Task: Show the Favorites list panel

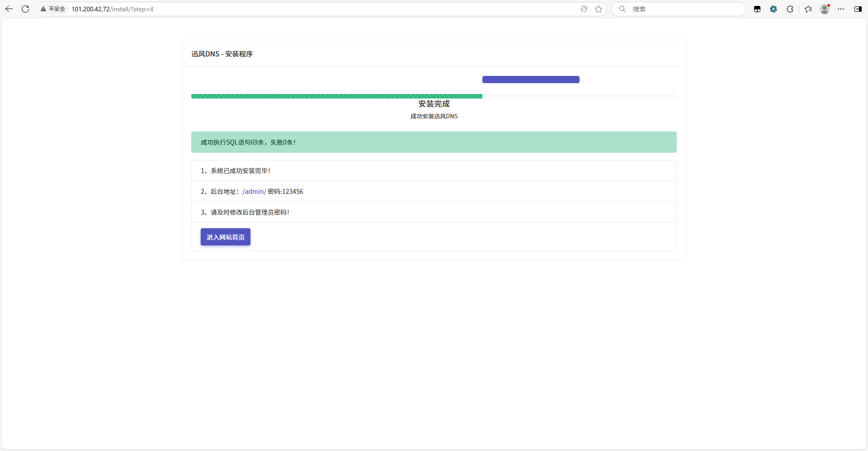Action: 808,9
